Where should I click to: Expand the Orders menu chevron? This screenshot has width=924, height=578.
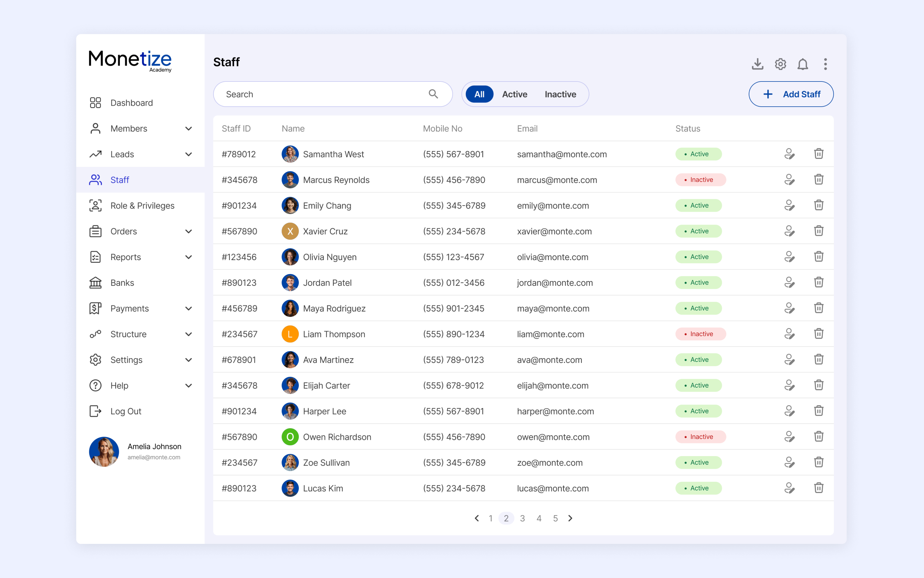188,231
